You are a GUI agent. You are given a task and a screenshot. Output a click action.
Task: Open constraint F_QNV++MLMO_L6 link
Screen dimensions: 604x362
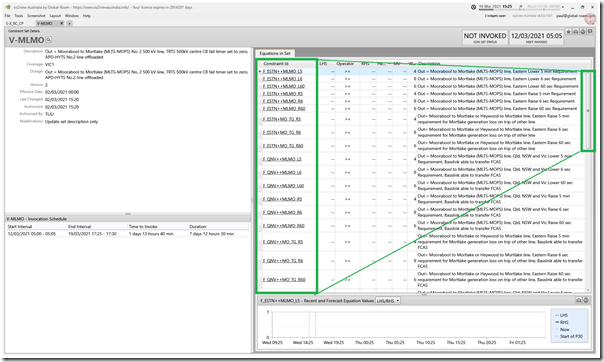pyautogui.click(x=282, y=173)
